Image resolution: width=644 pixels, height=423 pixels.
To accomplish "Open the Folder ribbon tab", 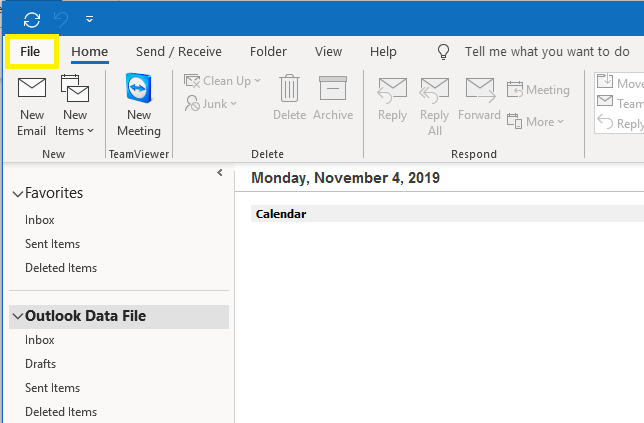I will tap(268, 52).
